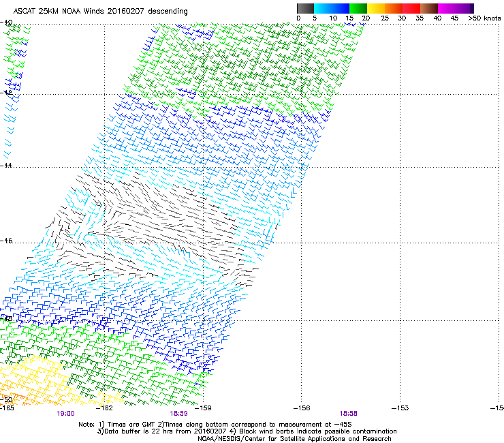504x443 pixels.
Task: Click the yellow 20-25 knots color band
Action: (x=376, y=8)
